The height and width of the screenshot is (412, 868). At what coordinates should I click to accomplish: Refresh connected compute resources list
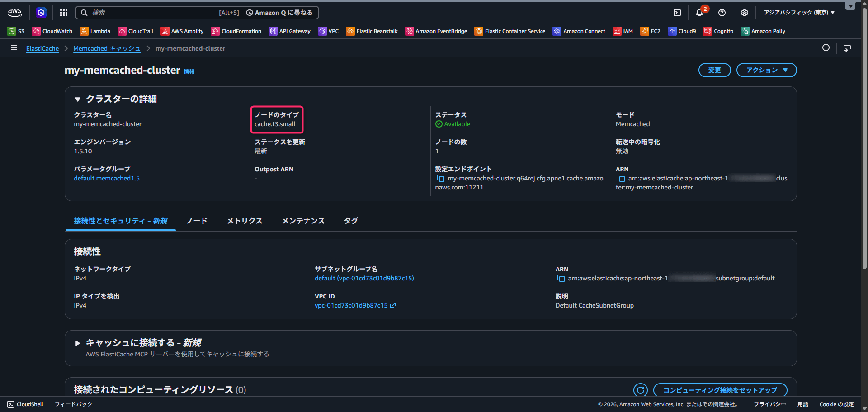pyautogui.click(x=640, y=390)
